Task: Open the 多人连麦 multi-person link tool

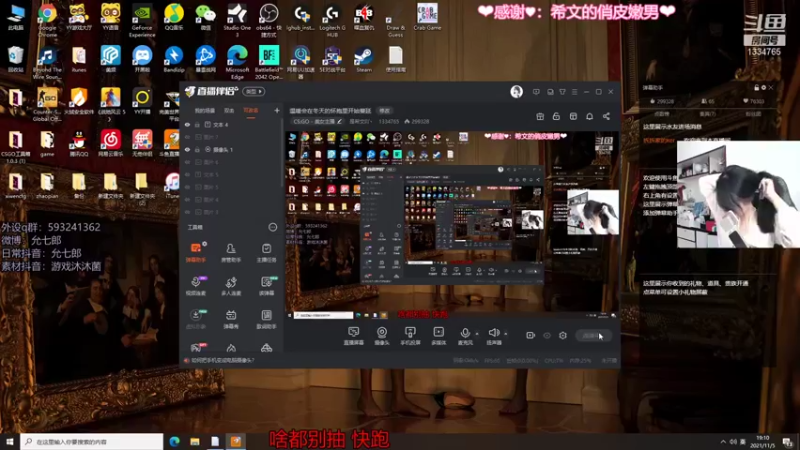Action: click(x=231, y=286)
